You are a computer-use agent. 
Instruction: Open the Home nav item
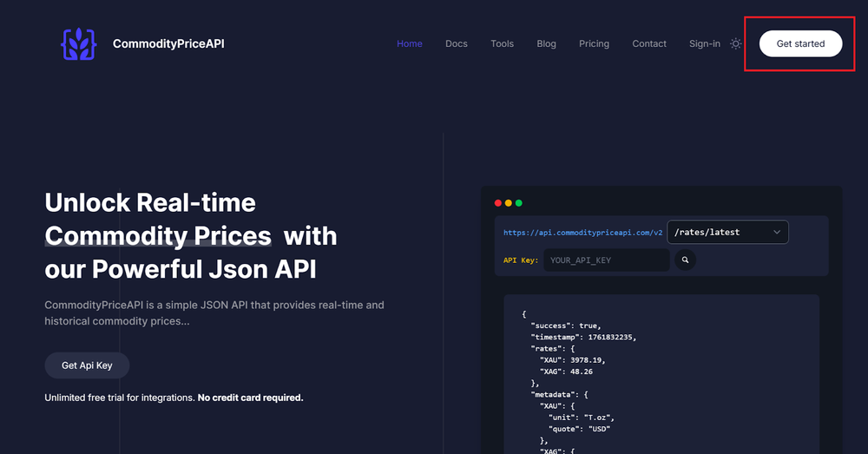coord(410,43)
